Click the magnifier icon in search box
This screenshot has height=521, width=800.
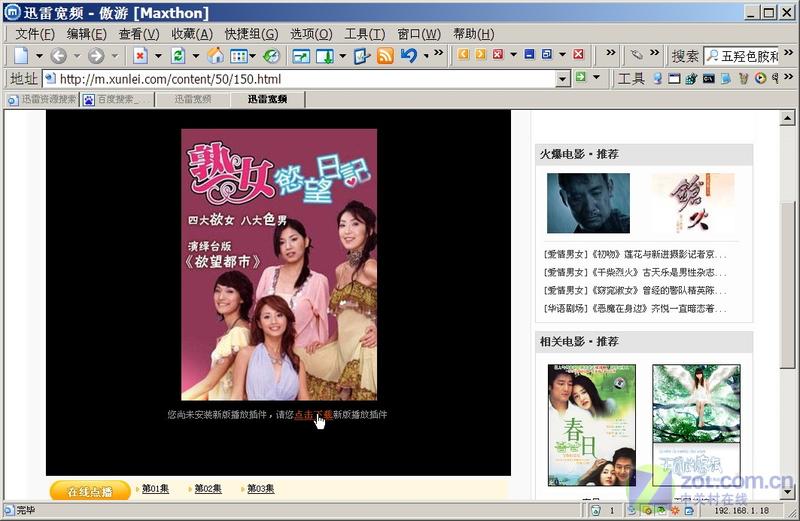(x=712, y=55)
